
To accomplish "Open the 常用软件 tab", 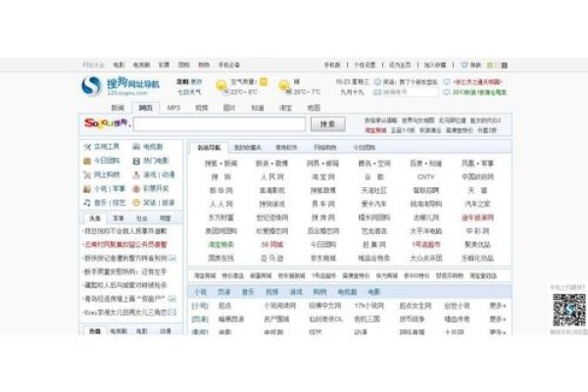I will coord(286,147).
